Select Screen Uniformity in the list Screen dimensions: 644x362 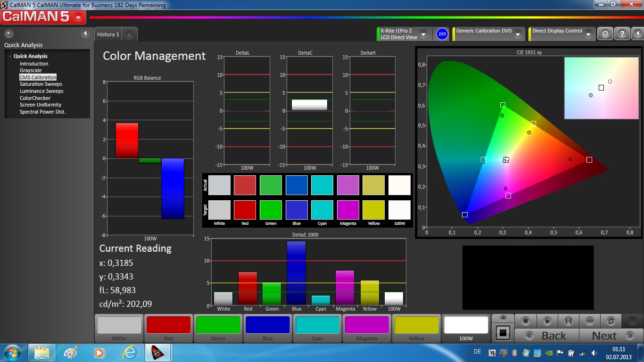pos(41,105)
